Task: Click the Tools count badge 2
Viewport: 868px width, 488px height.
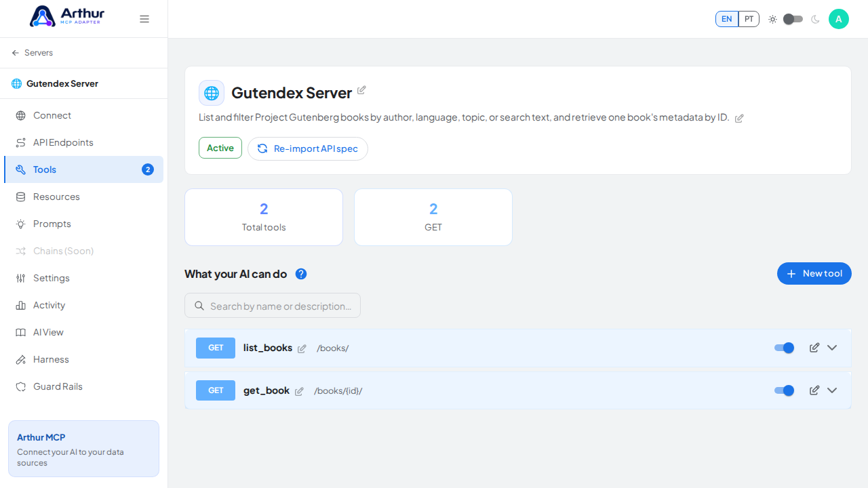Action: point(148,169)
